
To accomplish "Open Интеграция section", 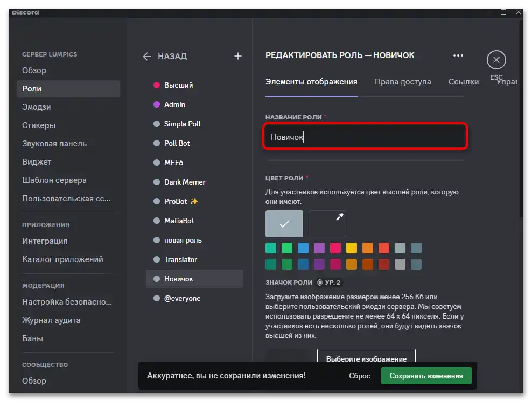I will click(68, 241).
